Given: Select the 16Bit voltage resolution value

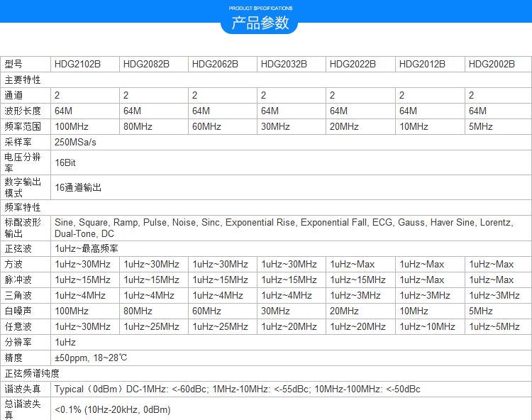Looking at the screenshot, I should click(65, 162).
